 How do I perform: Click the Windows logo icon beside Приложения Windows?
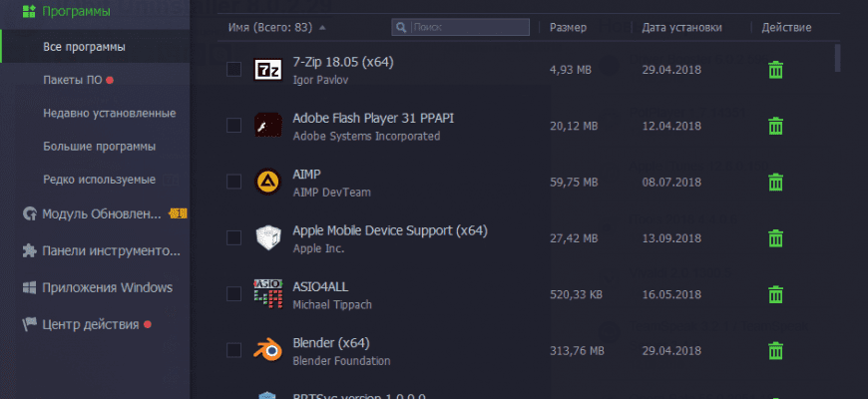coord(29,287)
